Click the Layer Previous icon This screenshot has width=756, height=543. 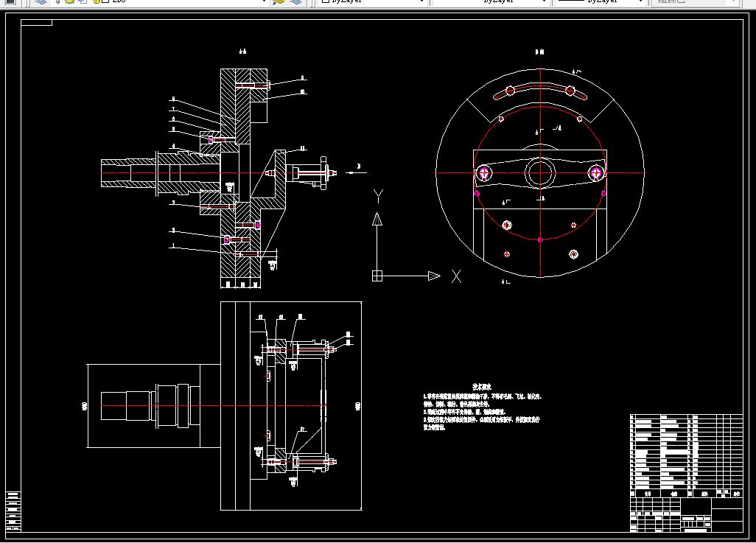point(295,1)
